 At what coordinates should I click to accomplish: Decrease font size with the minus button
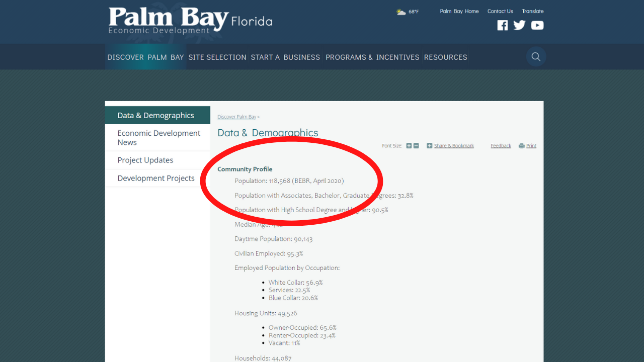click(416, 145)
